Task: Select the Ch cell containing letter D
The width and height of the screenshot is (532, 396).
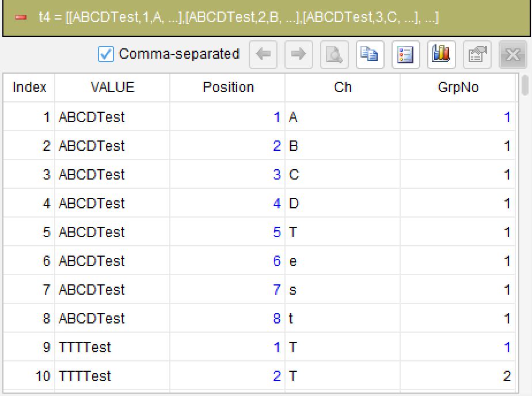Action: [343, 203]
